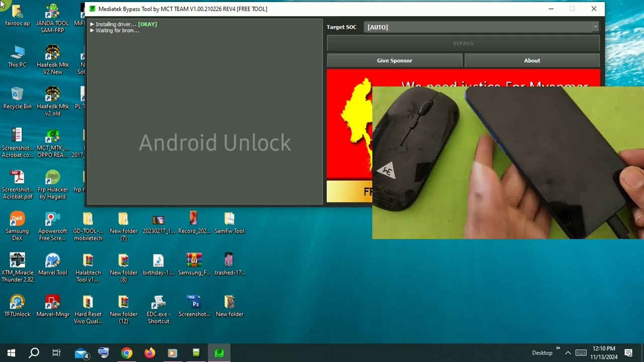Open JANDA TOOL SAM-FRP desktop icon
The image size is (644, 362).
(x=52, y=19)
